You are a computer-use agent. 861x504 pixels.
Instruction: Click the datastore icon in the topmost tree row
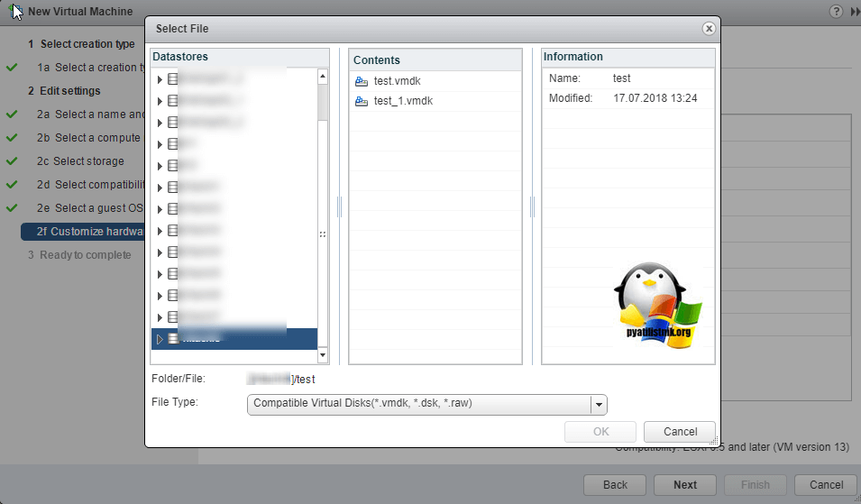tap(173, 79)
